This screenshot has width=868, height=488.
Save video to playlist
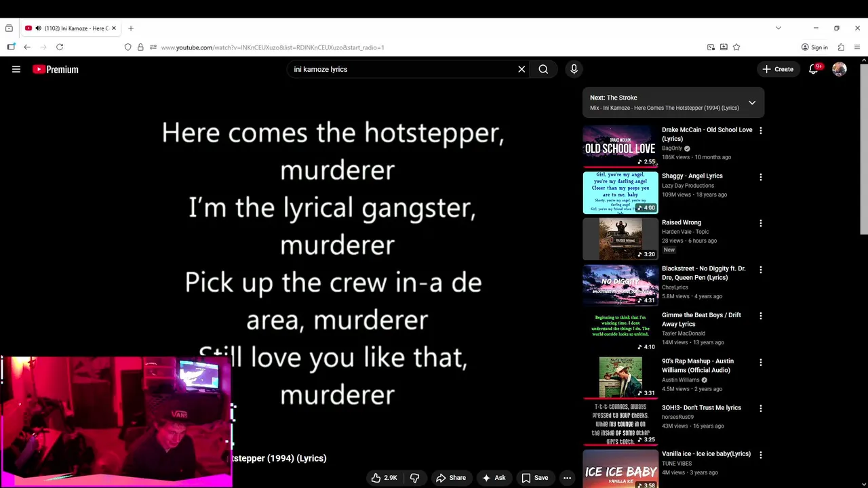(x=534, y=478)
